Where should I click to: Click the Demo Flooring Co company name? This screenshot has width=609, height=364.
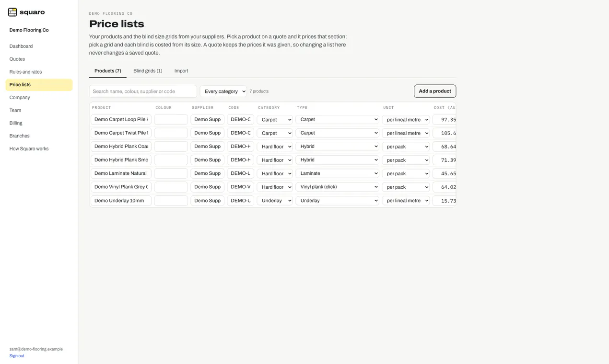coord(29,30)
